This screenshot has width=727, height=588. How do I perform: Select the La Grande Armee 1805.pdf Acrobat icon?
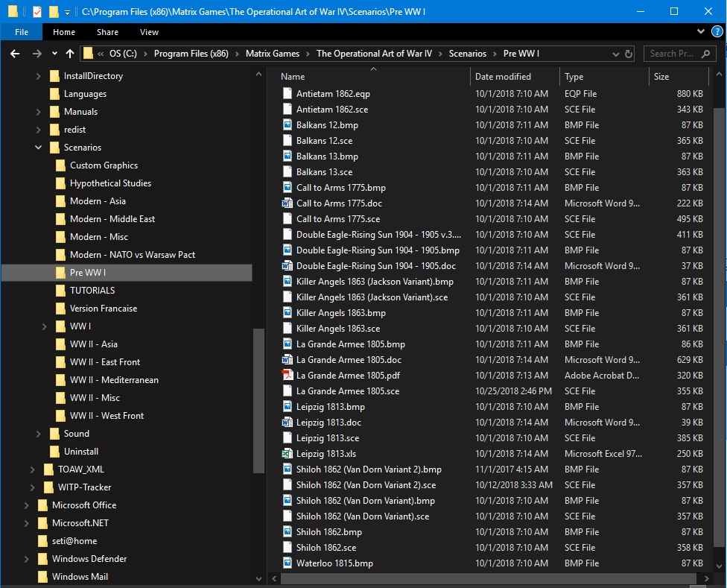pos(288,375)
